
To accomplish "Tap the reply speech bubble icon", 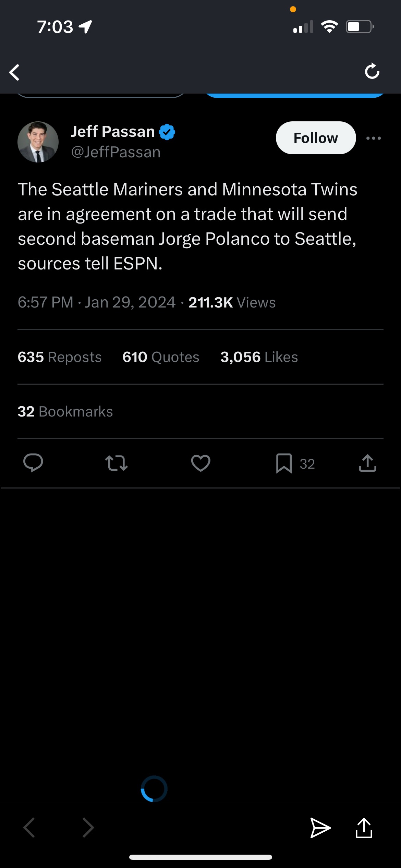I will pyautogui.click(x=33, y=463).
